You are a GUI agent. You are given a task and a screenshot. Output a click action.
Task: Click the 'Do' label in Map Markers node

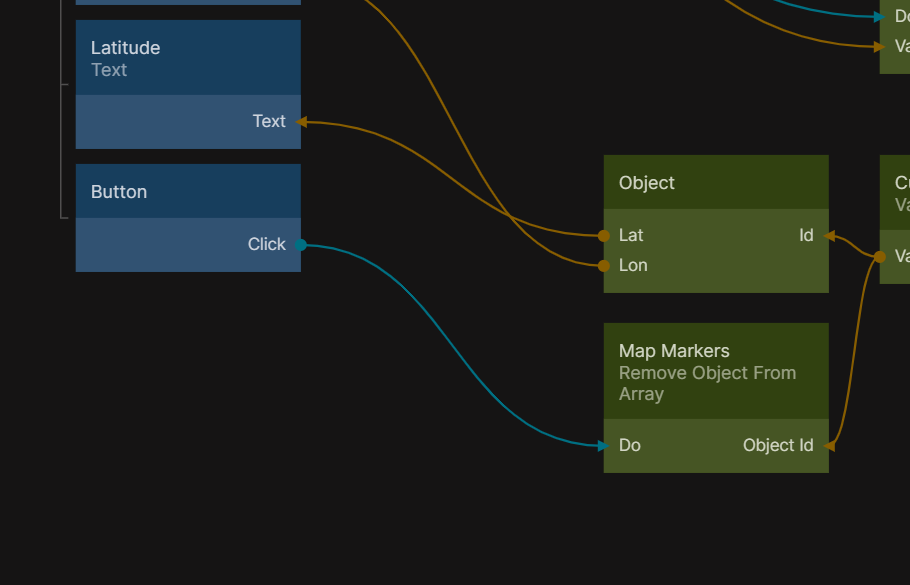630,445
